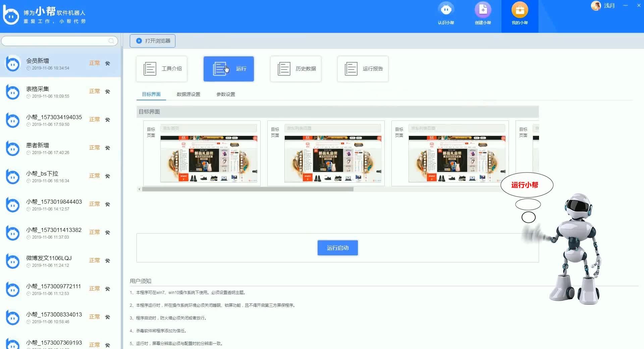This screenshot has height=349, width=644.
Task: Select the 小帮_1573008334013 entry
Action: (x=60, y=317)
